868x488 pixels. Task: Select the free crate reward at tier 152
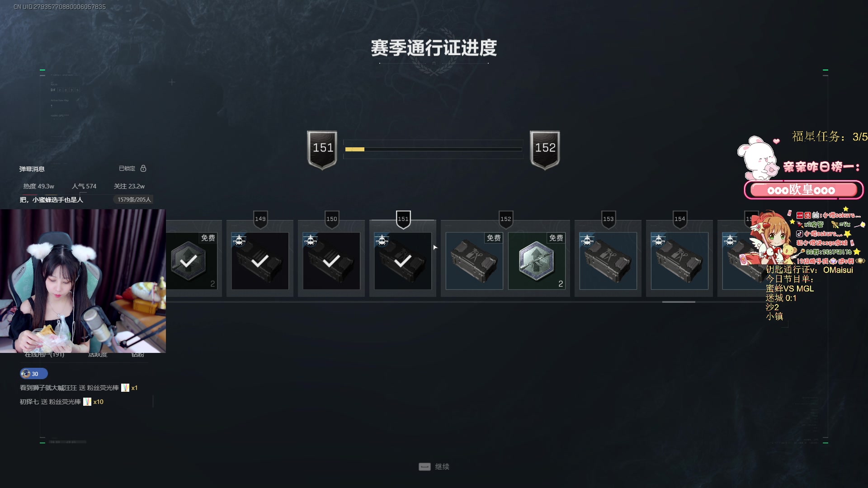tap(474, 261)
